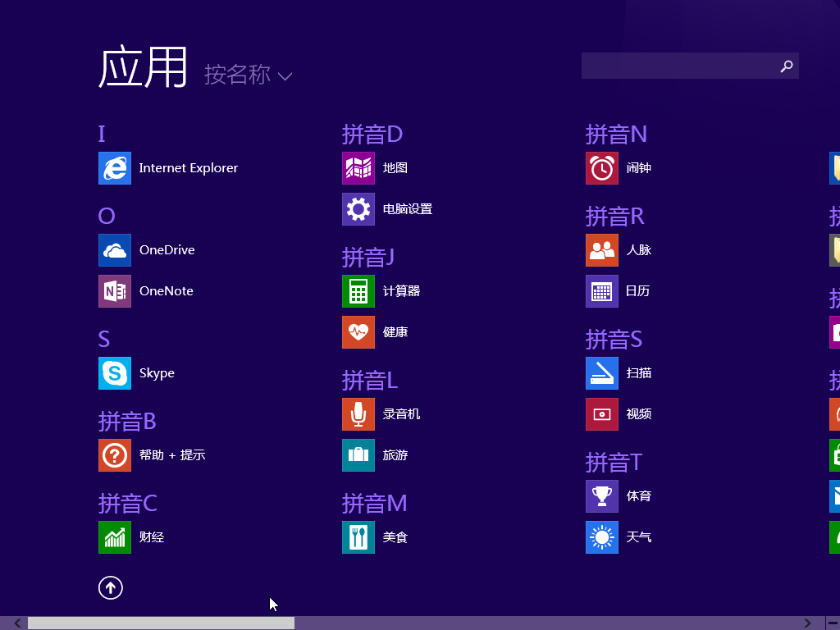The image size is (840, 630).
Task: Launch the OneDrive cloud icon
Action: coord(115,250)
